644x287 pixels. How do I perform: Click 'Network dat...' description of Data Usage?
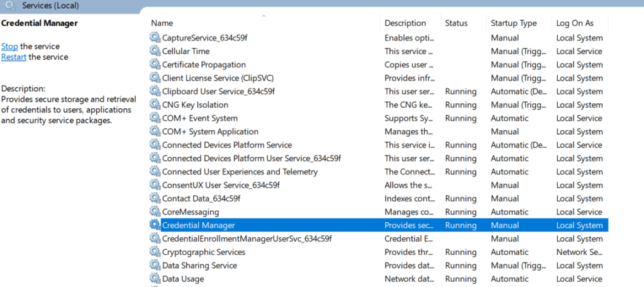[x=409, y=279]
